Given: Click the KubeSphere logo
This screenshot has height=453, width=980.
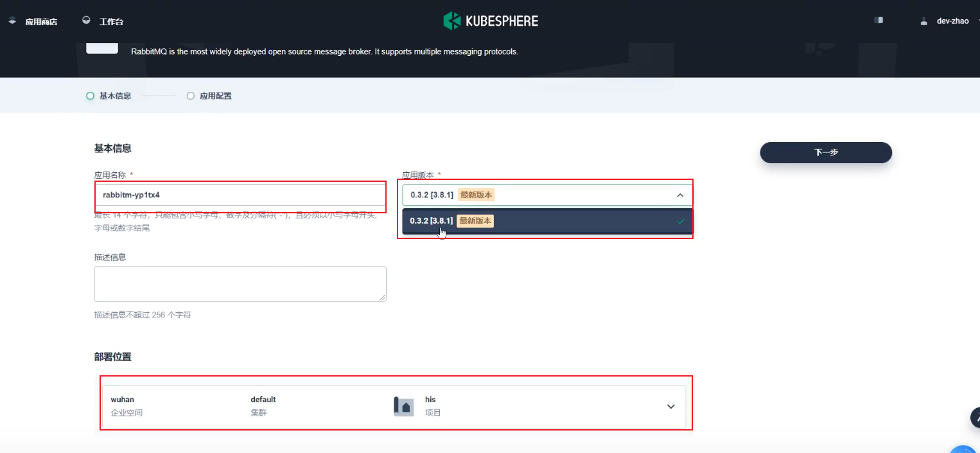Looking at the screenshot, I should coord(491,21).
